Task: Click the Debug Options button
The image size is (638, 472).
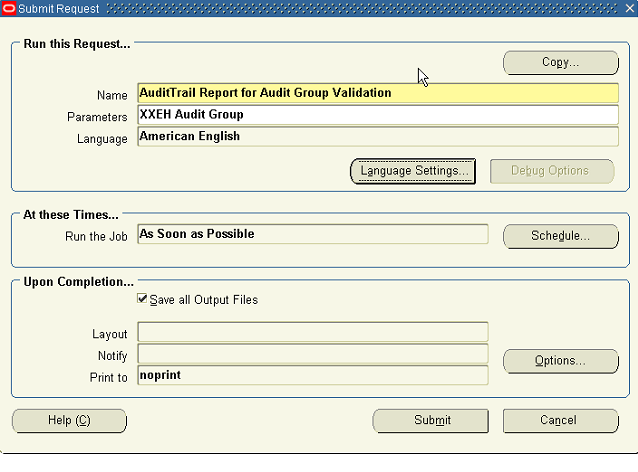Action: click(x=550, y=171)
